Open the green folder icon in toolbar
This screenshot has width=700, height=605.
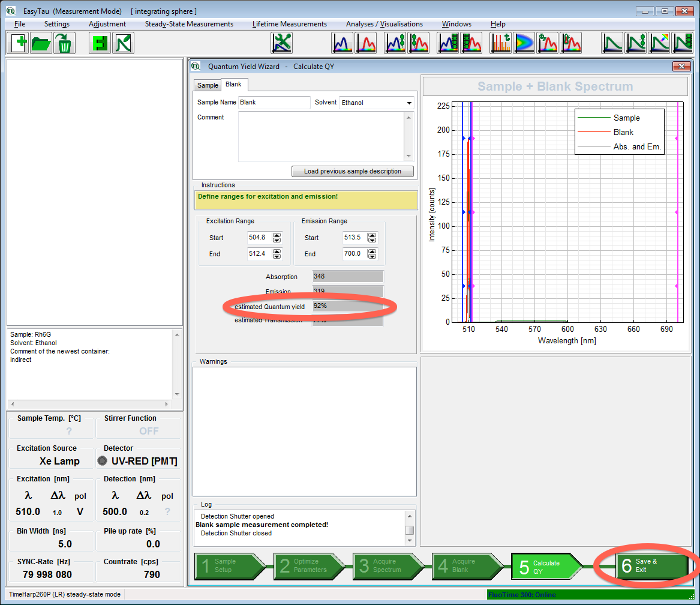click(x=41, y=43)
